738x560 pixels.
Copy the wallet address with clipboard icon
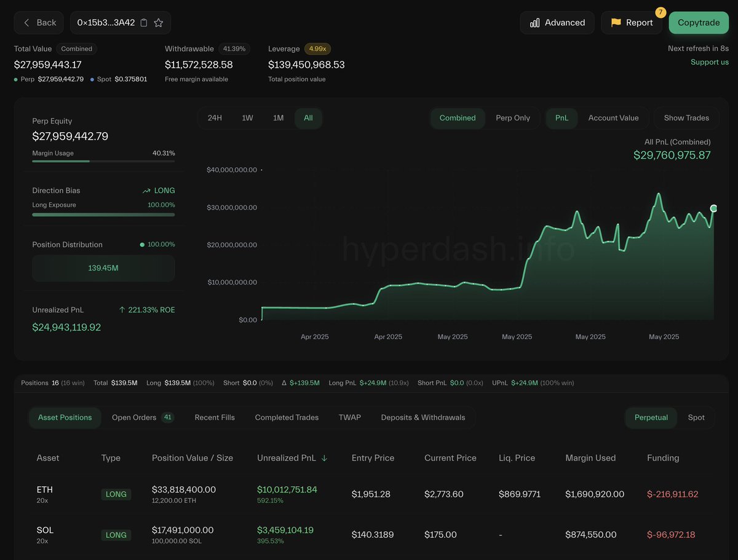click(x=144, y=23)
